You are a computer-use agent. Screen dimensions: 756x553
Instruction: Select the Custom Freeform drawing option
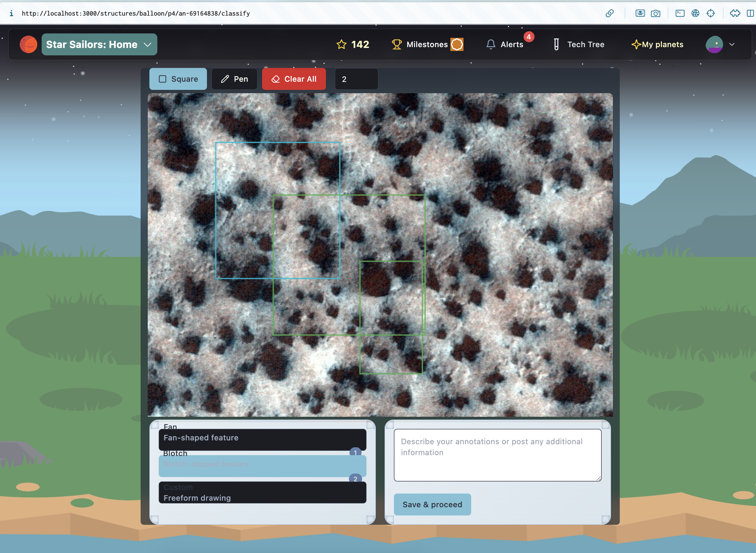pyautogui.click(x=262, y=492)
